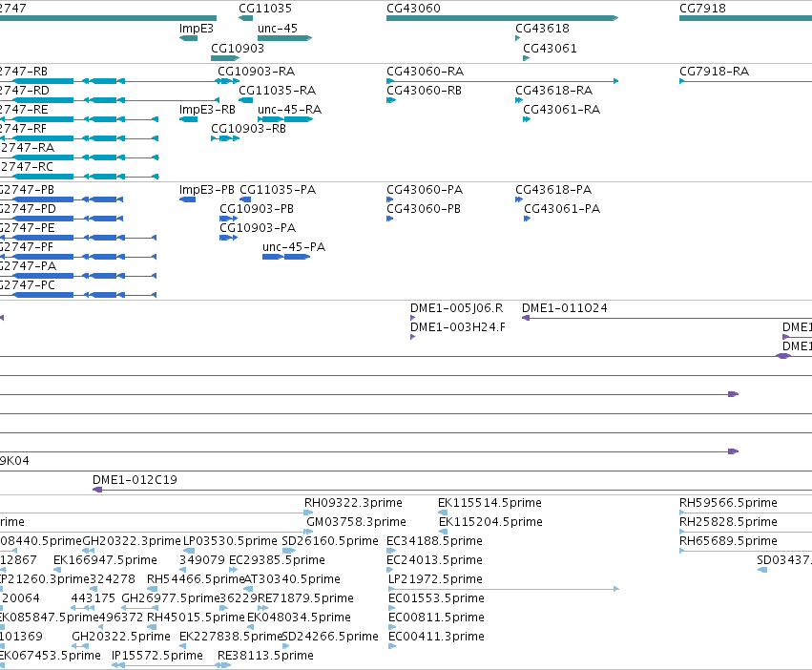Click clone DME1-011O24 label

[x=565, y=307]
